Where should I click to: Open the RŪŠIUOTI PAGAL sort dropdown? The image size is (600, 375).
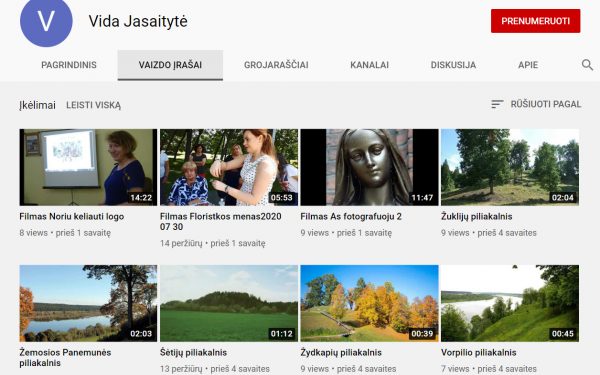536,104
